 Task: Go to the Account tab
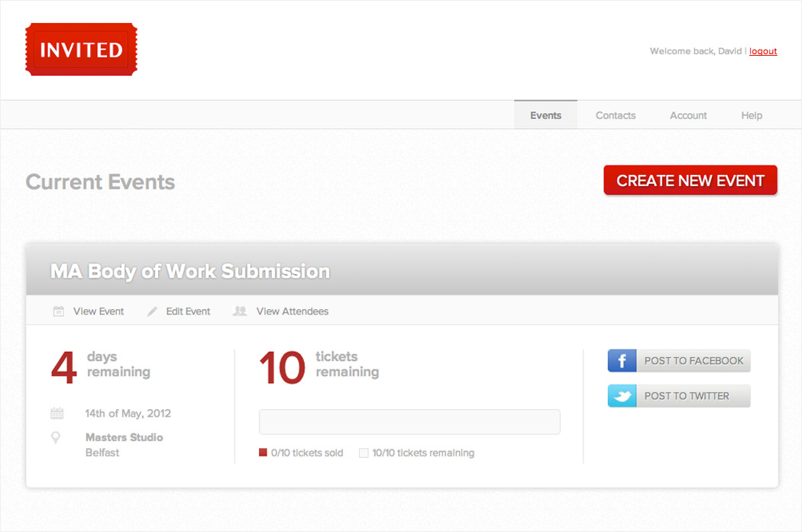688,115
